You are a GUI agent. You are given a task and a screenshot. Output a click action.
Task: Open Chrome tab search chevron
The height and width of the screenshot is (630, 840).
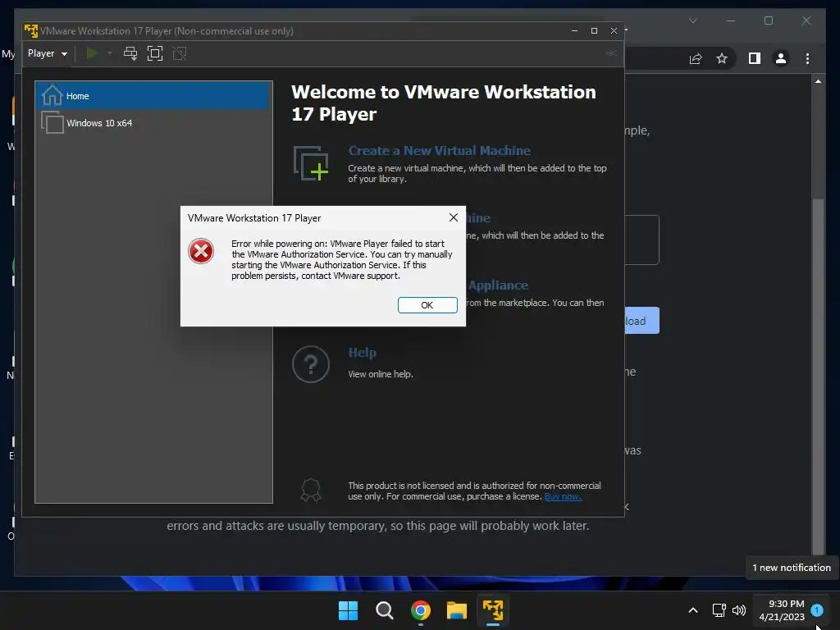pos(692,21)
